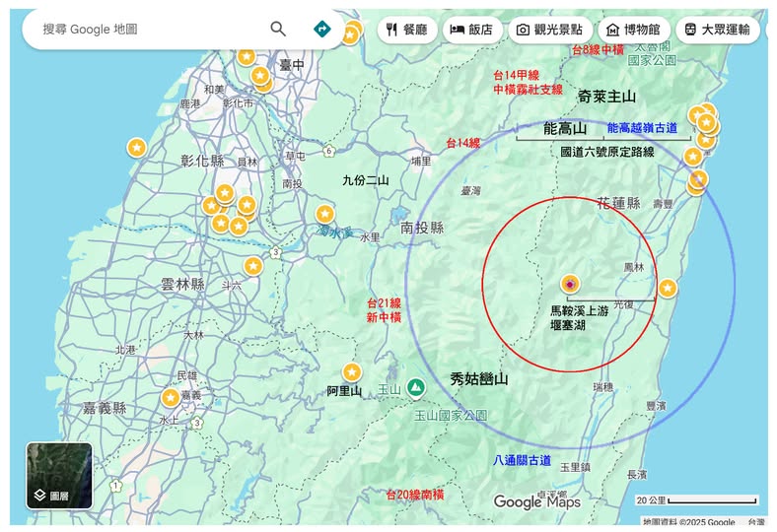This screenshot has width=777, height=532.
Task: Select the purple marker above 馬鞍溪上游堰塞湖
Action: point(570,285)
